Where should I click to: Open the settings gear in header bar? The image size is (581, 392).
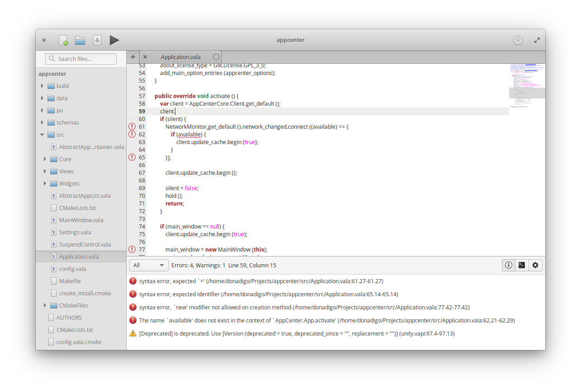pos(518,40)
